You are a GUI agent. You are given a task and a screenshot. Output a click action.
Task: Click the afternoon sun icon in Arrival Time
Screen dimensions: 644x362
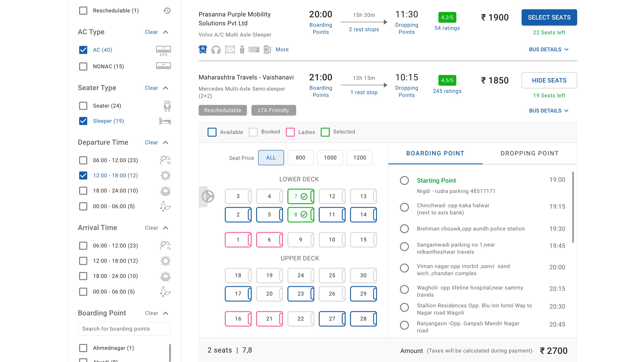point(165,261)
